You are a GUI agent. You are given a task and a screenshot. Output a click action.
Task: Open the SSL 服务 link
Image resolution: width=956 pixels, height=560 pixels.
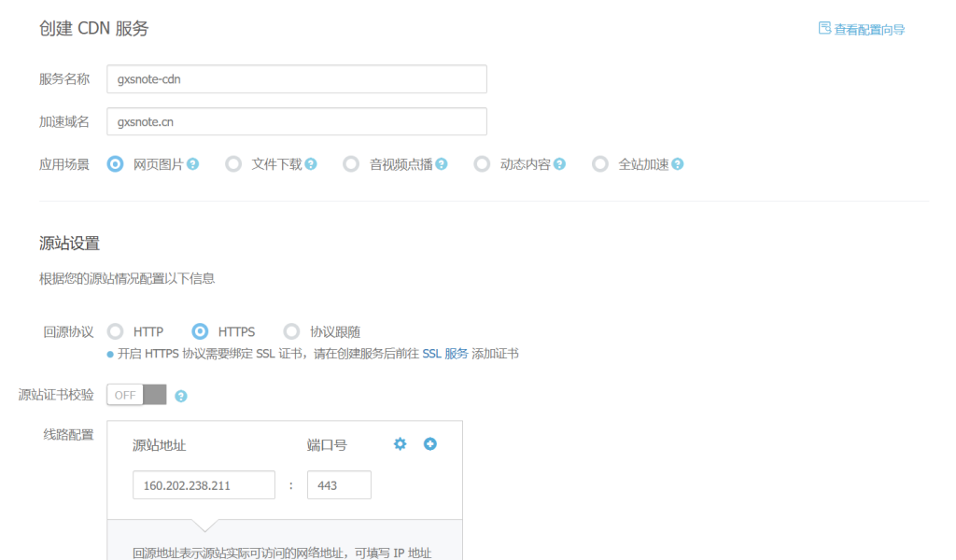point(445,354)
